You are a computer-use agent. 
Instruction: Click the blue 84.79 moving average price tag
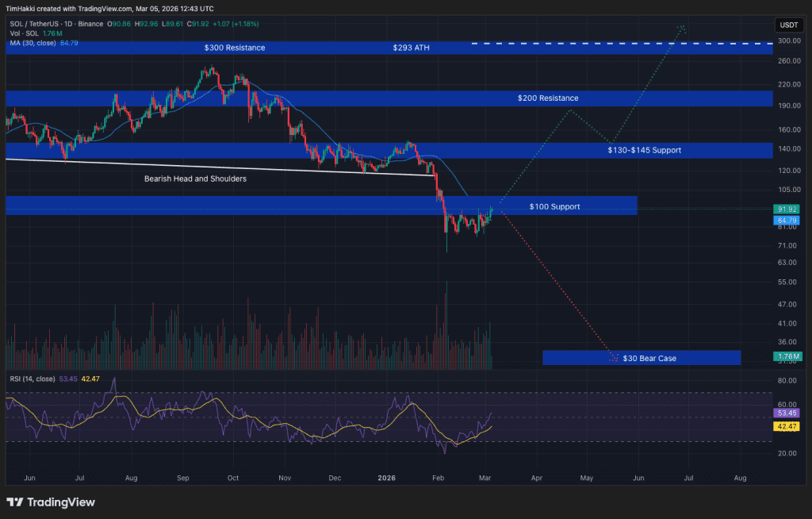(788, 220)
